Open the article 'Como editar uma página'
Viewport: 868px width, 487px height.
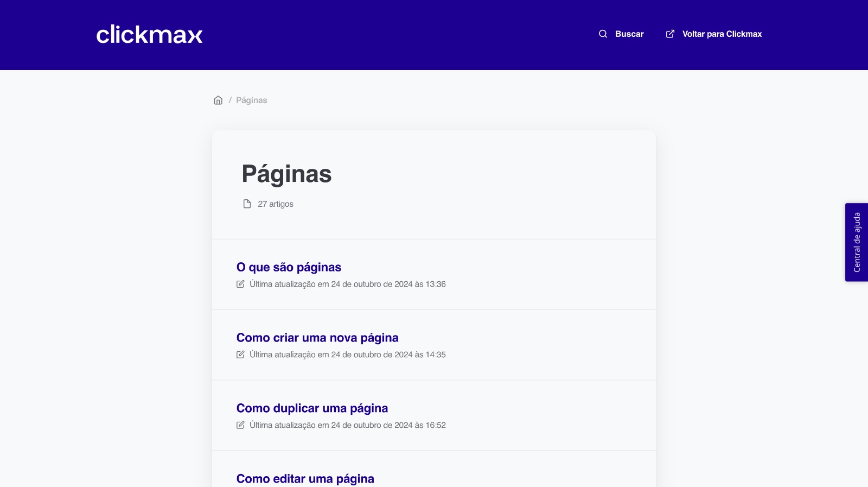pos(305,478)
